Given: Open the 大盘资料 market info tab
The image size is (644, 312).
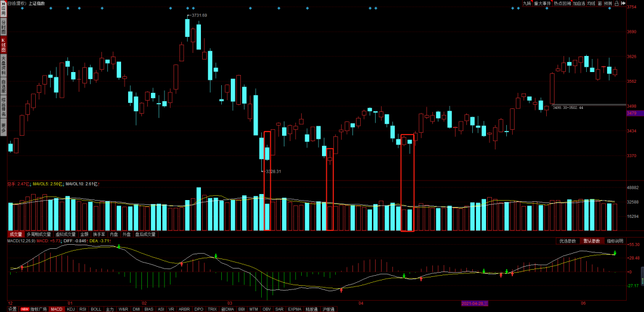Looking at the screenshot, I should [4, 65].
